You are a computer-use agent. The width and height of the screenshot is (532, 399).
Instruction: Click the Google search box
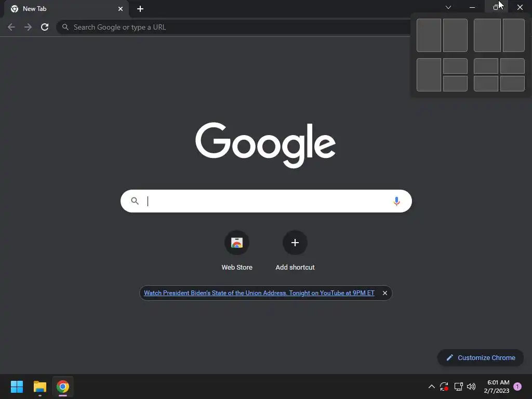pyautogui.click(x=266, y=201)
